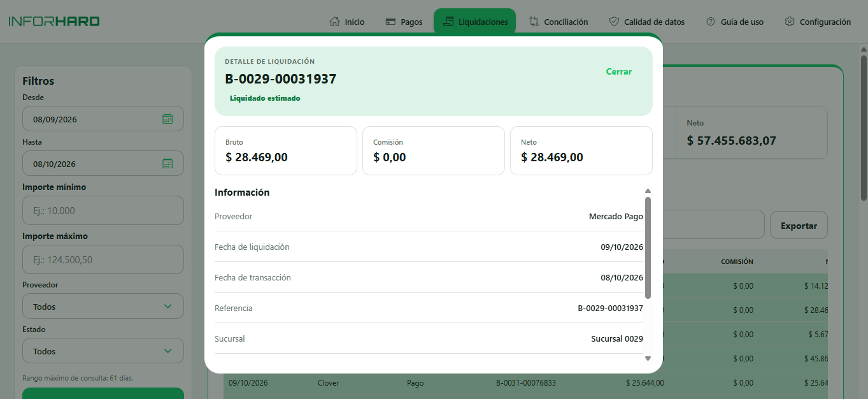Click the INFORHARD logo
This screenshot has width=868, height=399.
click(54, 21)
